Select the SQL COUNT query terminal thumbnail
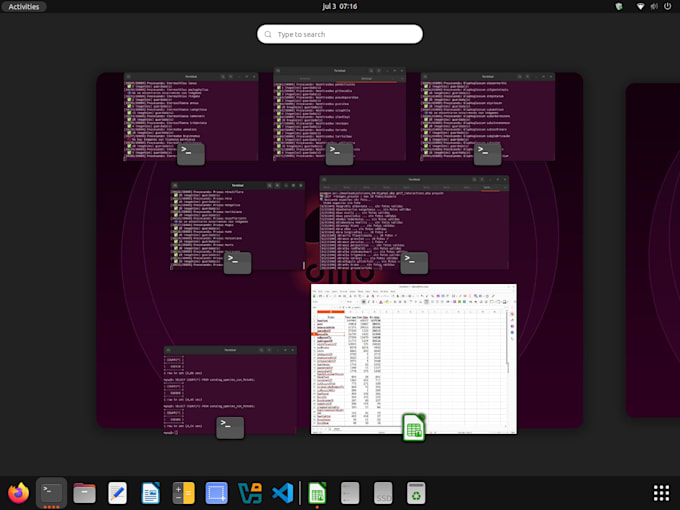Screen dimensions: 680x510 coord(230,390)
